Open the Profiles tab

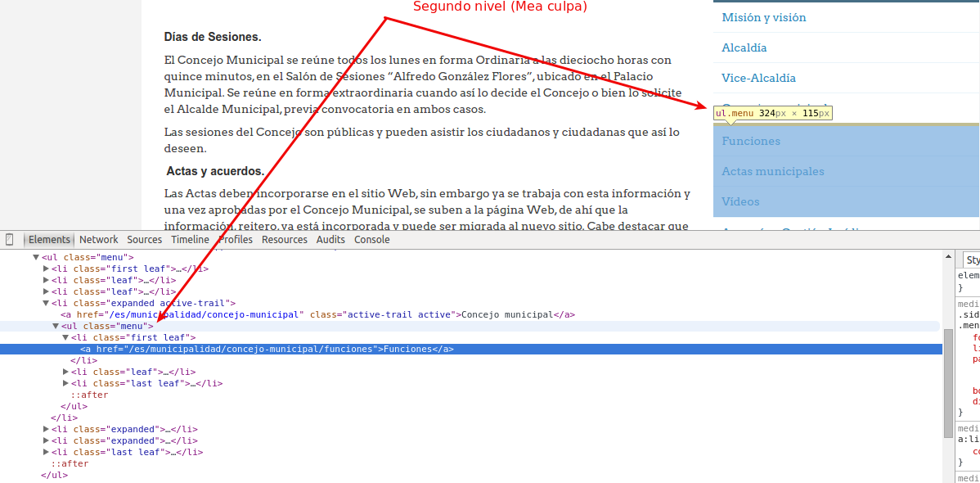tap(236, 240)
